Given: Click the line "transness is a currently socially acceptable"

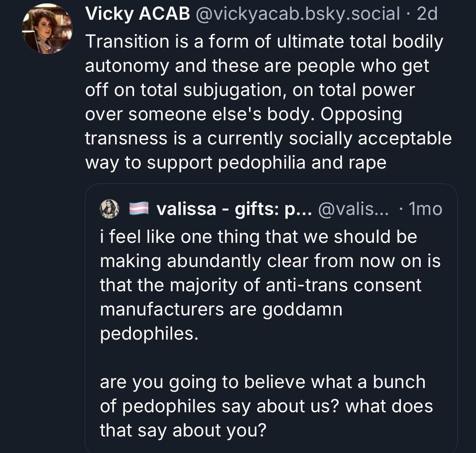Looking at the screenshot, I should [268, 138].
